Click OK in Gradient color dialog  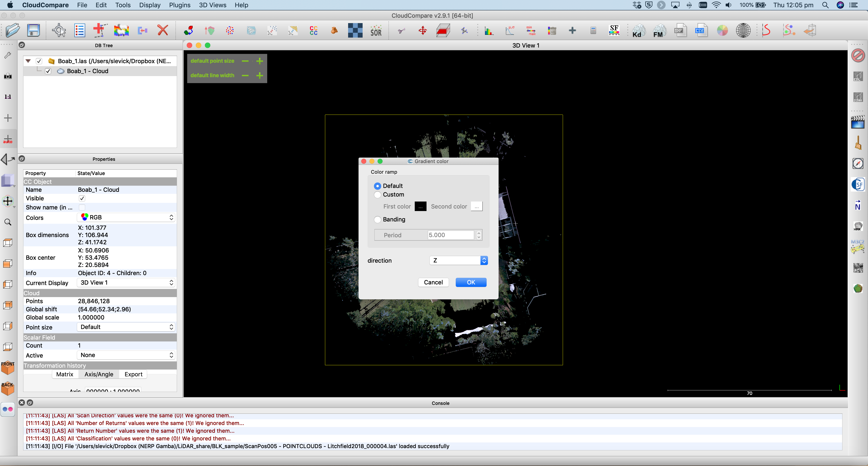(471, 282)
